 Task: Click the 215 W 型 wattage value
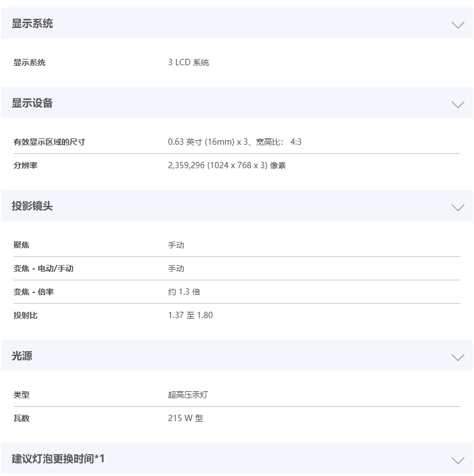pyautogui.click(x=185, y=418)
